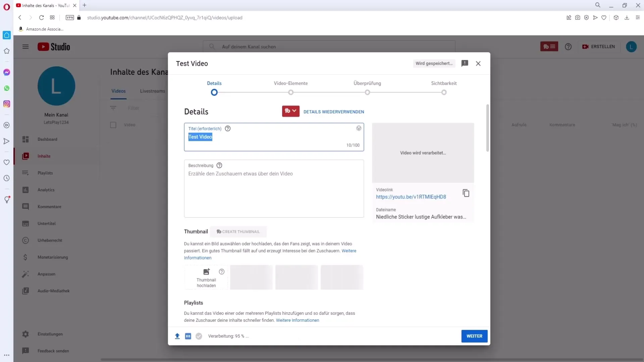
Task: Click the Titel input field
Action: click(x=273, y=136)
